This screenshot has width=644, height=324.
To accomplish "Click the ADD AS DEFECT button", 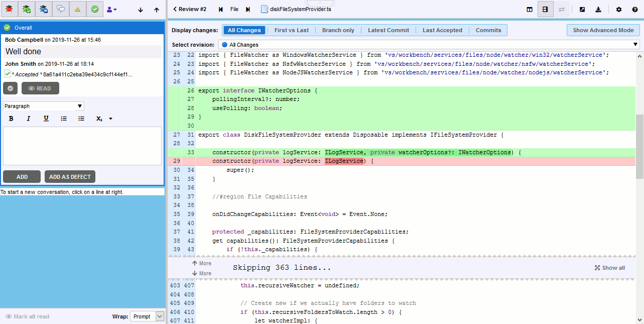I will pyautogui.click(x=70, y=177).
